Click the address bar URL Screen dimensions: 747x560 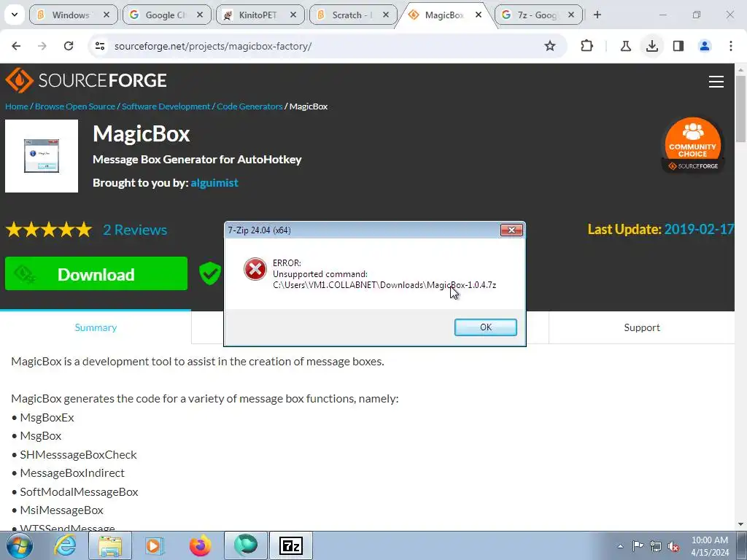213,46
